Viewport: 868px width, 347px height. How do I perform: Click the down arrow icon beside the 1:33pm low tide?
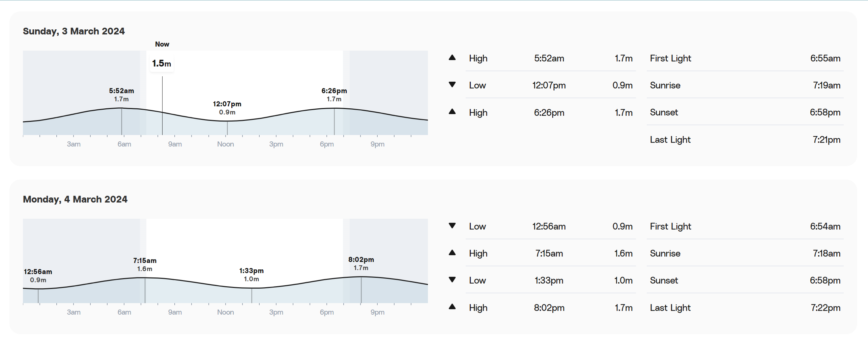pos(452,280)
